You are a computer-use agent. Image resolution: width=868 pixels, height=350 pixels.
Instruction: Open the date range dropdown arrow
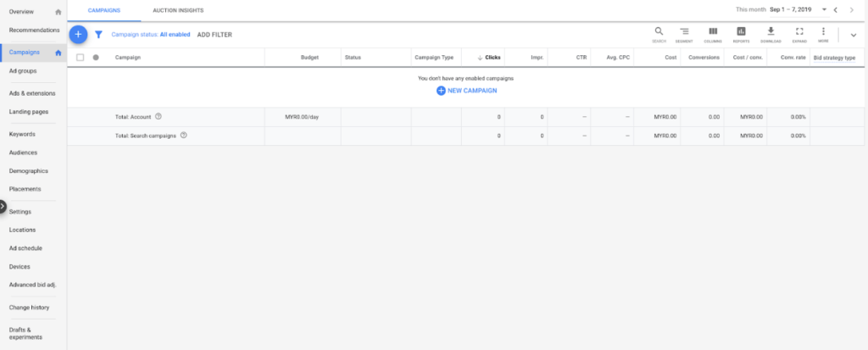824,9
